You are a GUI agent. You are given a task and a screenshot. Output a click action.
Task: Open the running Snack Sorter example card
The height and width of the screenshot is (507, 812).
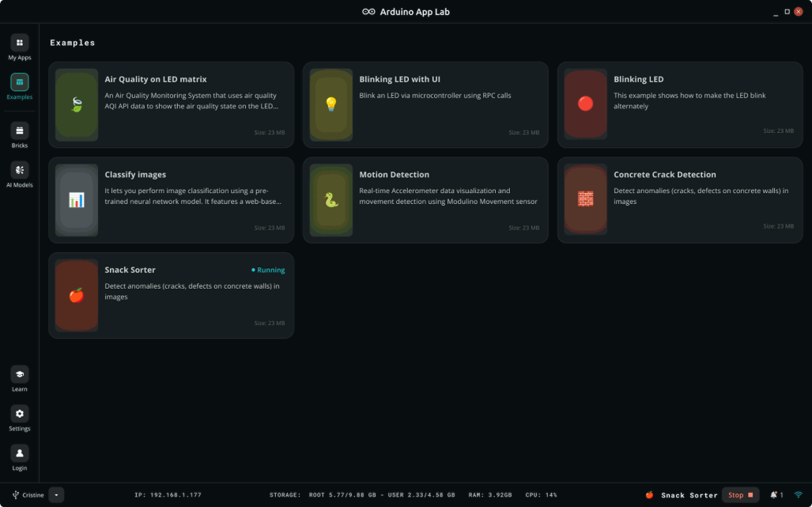point(171,295)
